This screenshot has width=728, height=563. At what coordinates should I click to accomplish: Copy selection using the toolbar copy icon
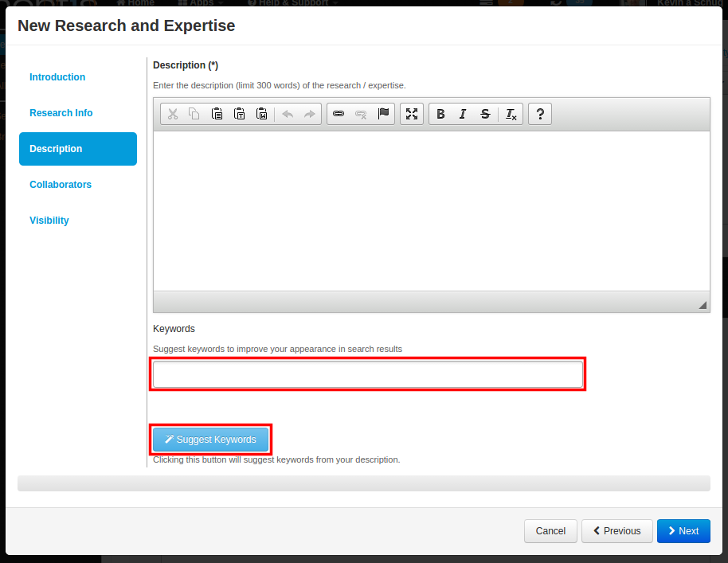[194, 114]
